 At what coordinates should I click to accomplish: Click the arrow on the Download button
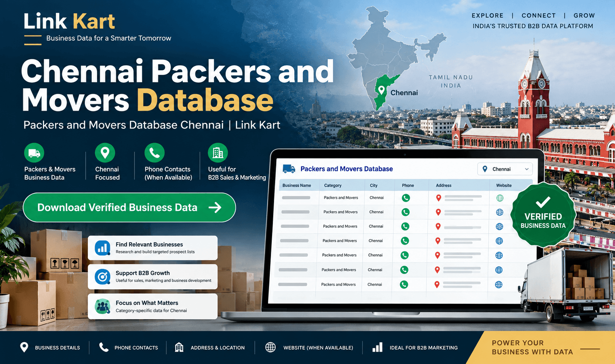coord(215,207)
